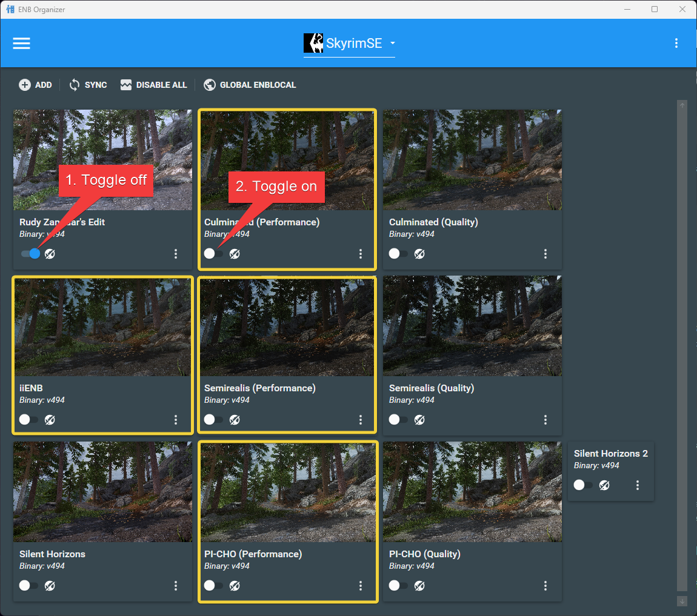Open more options for Silent Horizons
Image resolution: width=697 pixels, height=616 pixels.
pyautogui.click(x=176, y=586)
